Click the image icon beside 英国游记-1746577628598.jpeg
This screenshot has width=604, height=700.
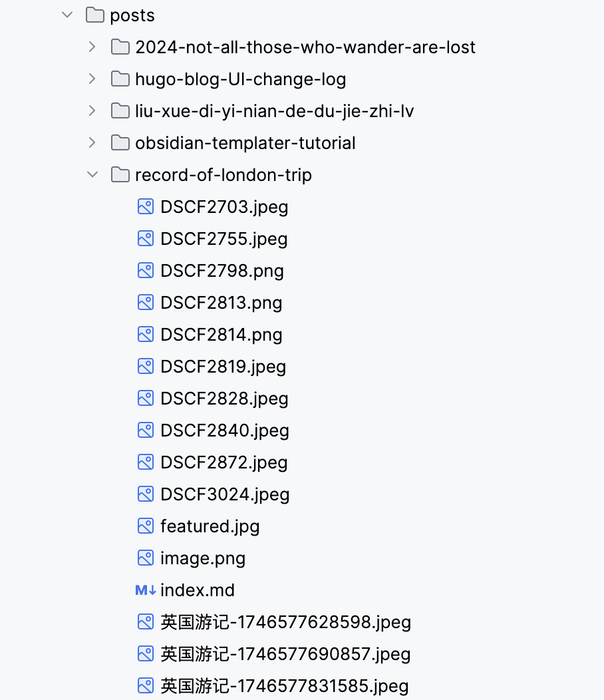146,621
